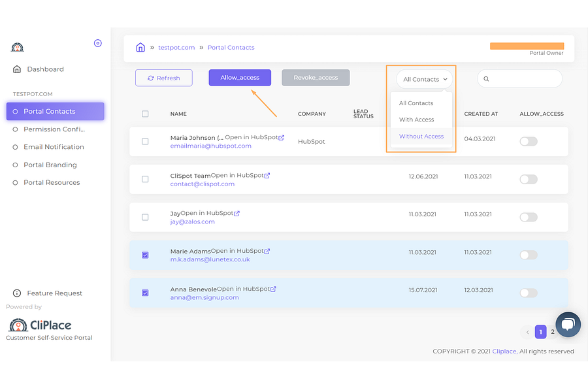588x392 pixels.
Task: Choose Without Access filter option
Action: [x=421, y=136]
